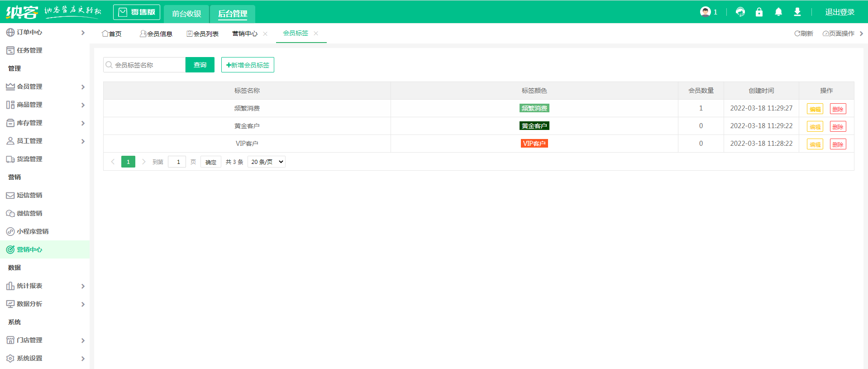Click the 新增会员标签 button
The image size is (868, 369).
[x=248, y=65]
